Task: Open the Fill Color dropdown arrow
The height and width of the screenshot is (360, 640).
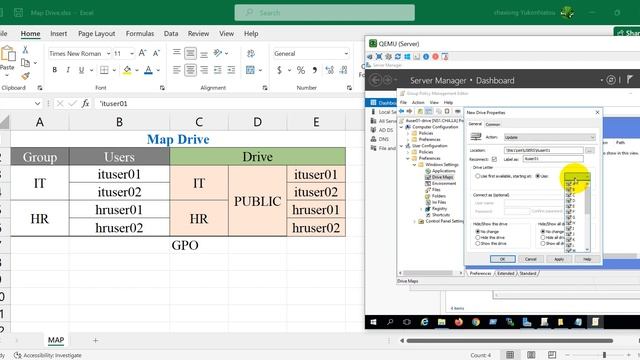Action: point(137,70)
